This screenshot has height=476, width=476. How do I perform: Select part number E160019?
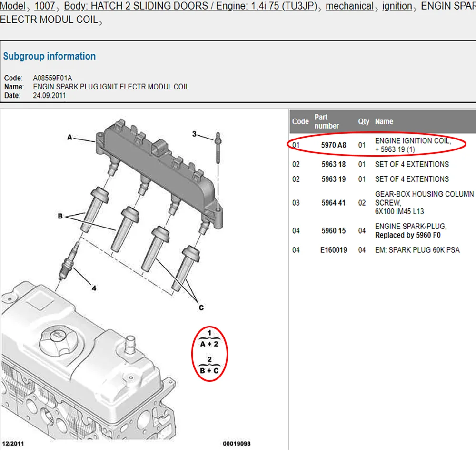(x=333, y=250)
